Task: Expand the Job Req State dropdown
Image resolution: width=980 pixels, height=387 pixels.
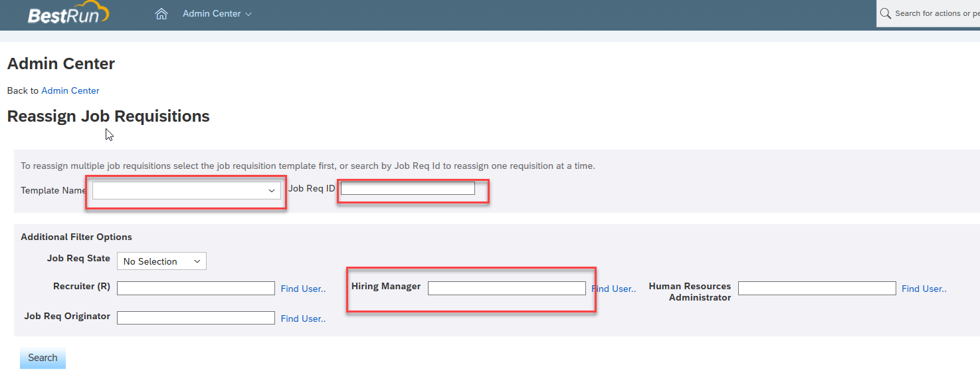Action: [x=161, y=261]
